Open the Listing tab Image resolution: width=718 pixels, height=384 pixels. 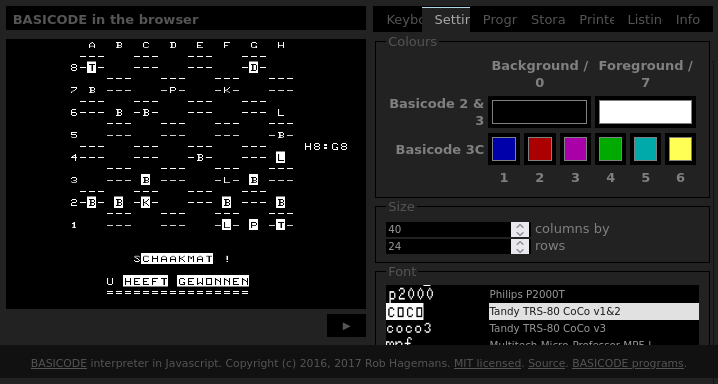click(x=644, y=20)
